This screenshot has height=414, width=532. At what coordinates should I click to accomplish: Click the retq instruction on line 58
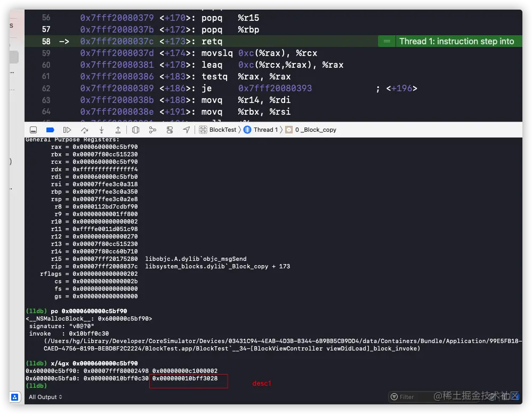(212, 42)
